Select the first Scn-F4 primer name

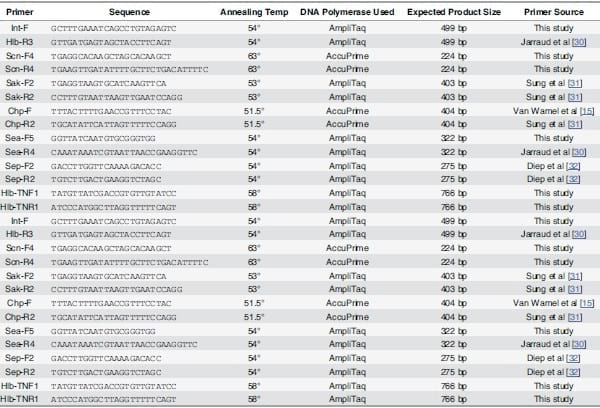(20, 56)
